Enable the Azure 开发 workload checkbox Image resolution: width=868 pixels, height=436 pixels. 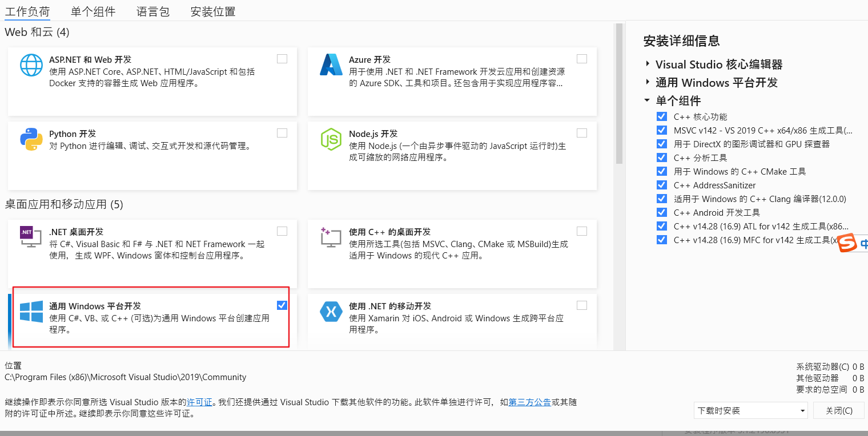(x=582, y=59)
